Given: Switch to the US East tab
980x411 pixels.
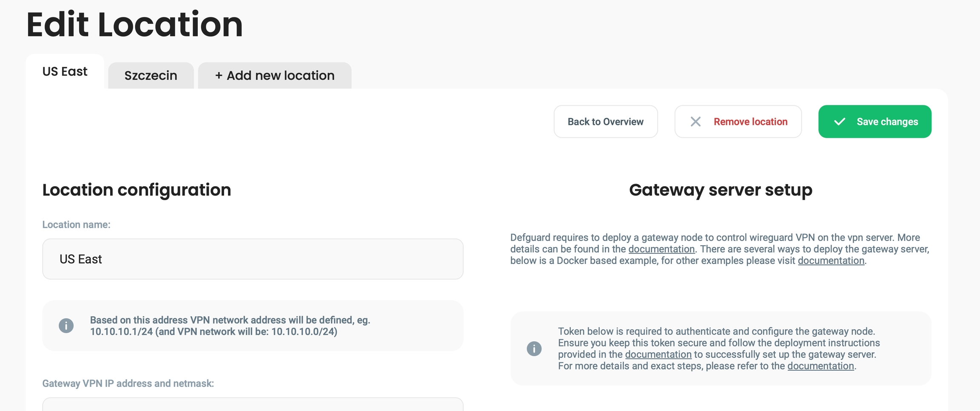Looking at the screenshot, I should point(65,71).
